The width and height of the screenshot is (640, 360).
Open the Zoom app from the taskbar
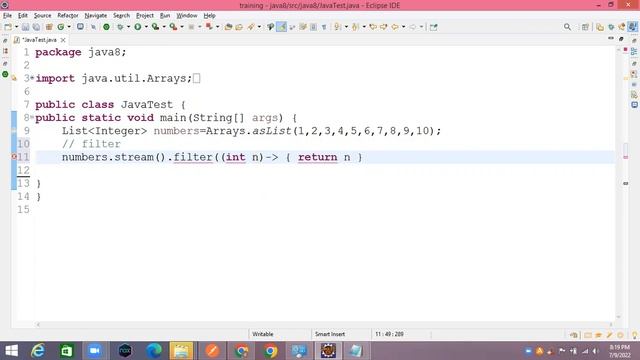coord(95,351)
